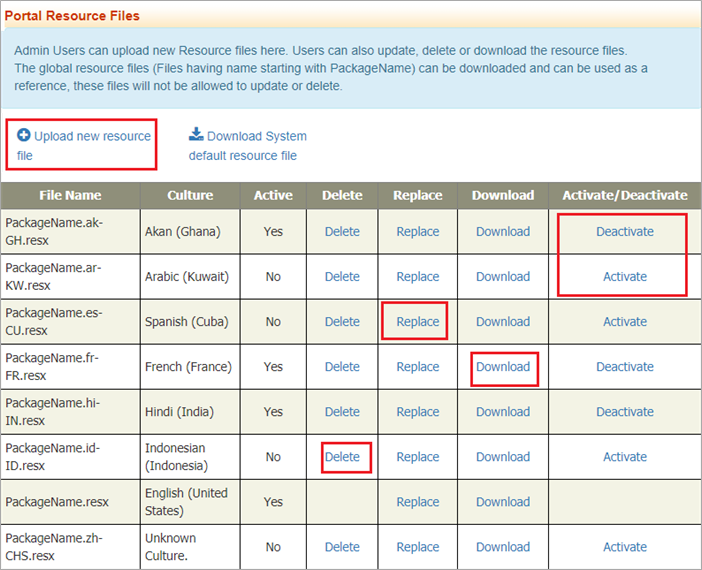Activate the Arabic (Kuwait) resource file
Image resolution: width=702 pixels, height=570 pixels.
tap(624, 276)
